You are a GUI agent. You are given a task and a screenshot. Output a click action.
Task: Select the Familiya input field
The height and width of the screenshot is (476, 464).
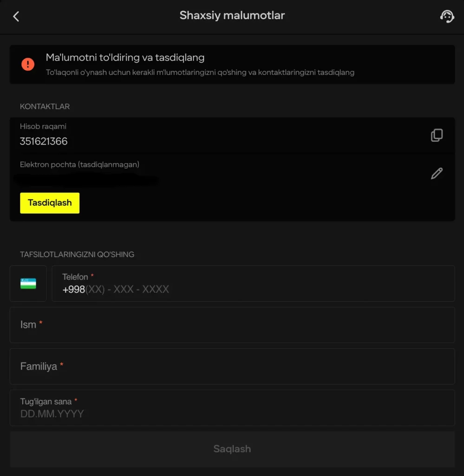pos(232,366)
